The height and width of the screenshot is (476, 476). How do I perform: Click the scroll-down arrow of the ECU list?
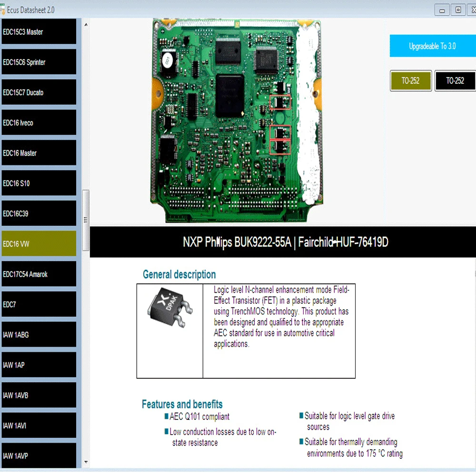point(86,462)
